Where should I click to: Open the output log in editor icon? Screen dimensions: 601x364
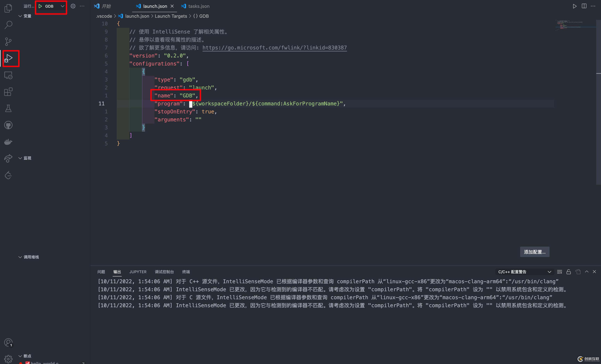[x=578, y=272]
